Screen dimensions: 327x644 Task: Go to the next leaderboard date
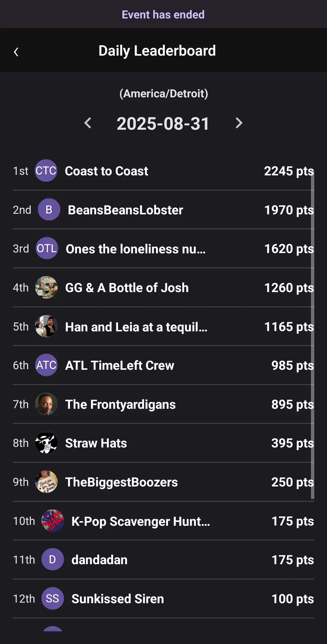tap(239, 123)
